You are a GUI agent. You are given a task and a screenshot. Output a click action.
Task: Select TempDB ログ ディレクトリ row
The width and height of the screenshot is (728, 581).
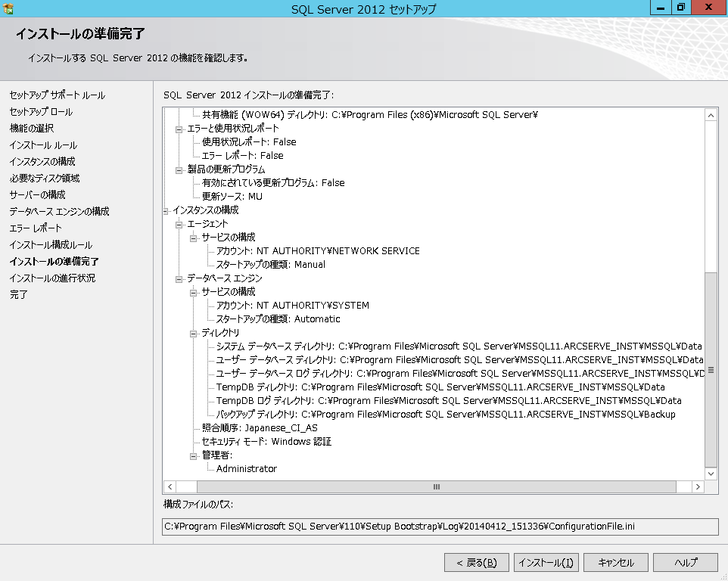coord(449,401)
